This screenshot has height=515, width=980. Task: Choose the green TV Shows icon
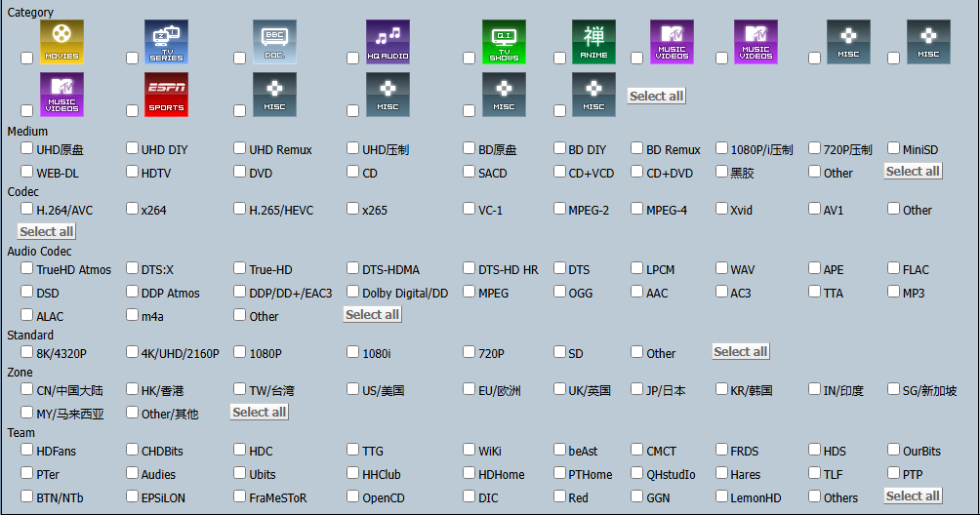point(504,41)
